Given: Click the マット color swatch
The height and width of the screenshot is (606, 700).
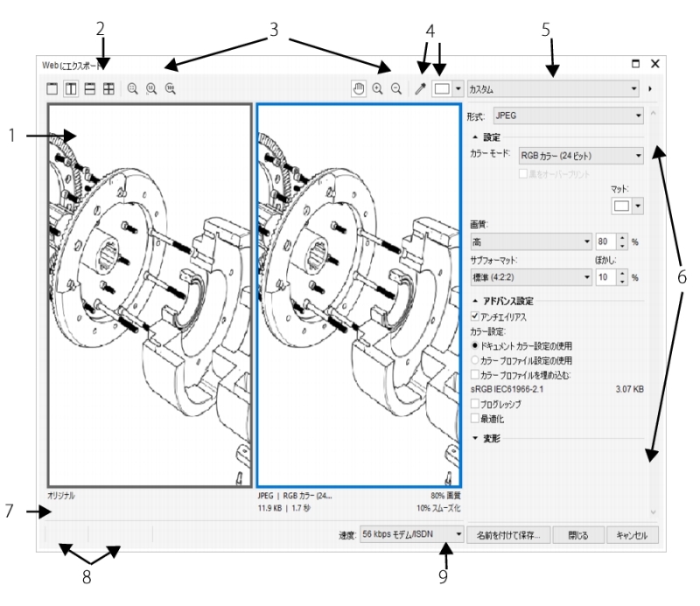Looking at the screenshot, I should pos(620,205).
